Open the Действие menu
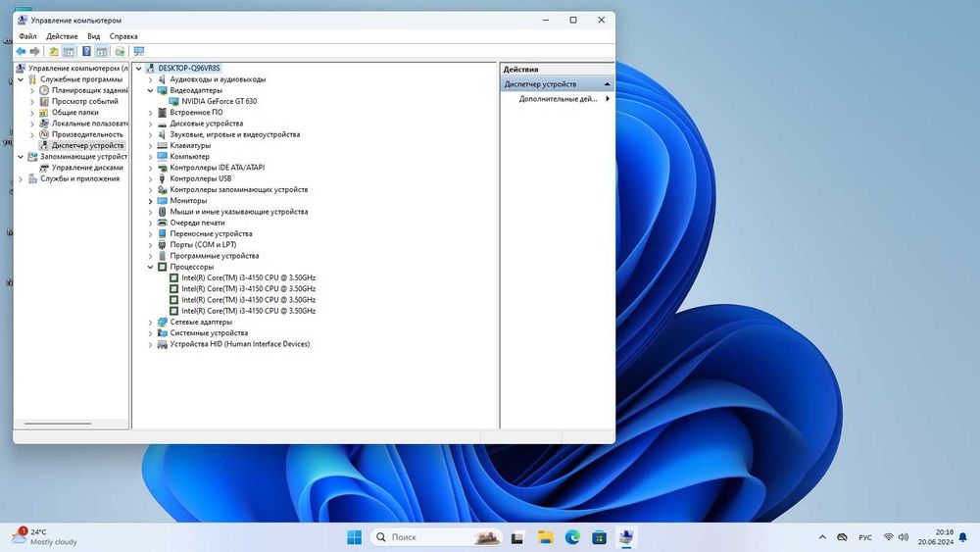Image resolution: width=980 pixels, height=552 pixels. [x=62, y=36]
